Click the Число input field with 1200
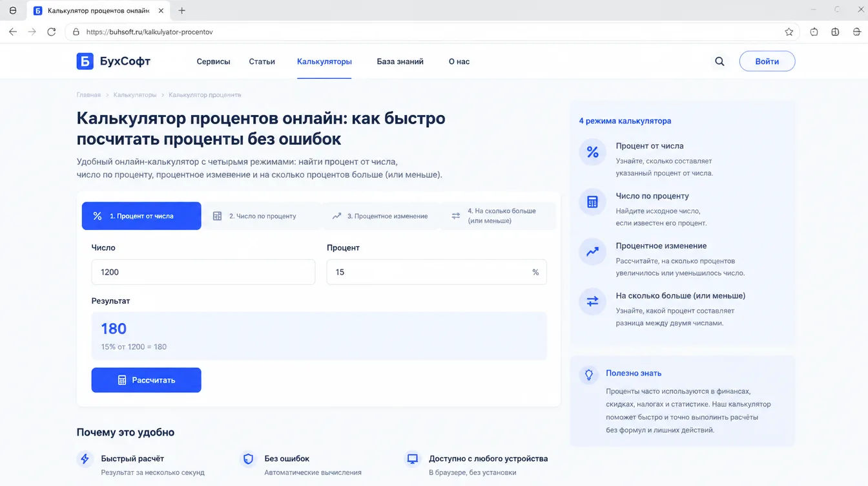The width and height of the screenshot is (868, 486). pyautogui.click(x=203, y=272)
